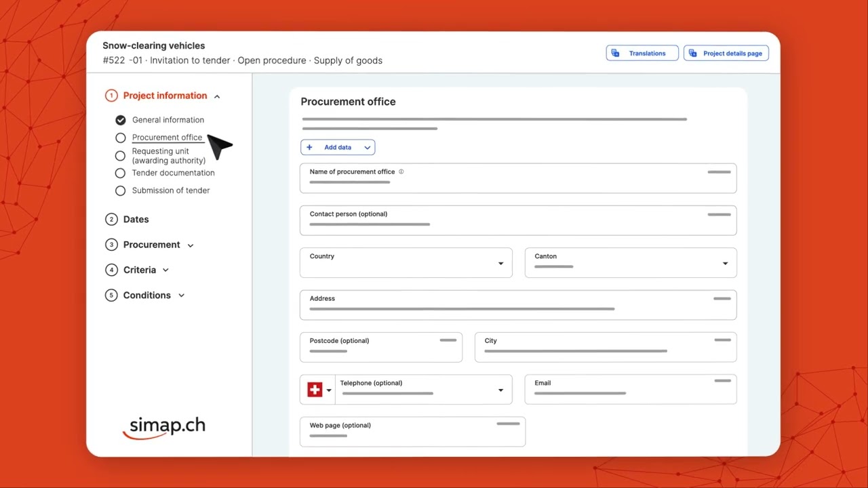Click step 5 circle next to Conditions
The width and height of the screenshot is (868, 488).
(x=111, y=296)
